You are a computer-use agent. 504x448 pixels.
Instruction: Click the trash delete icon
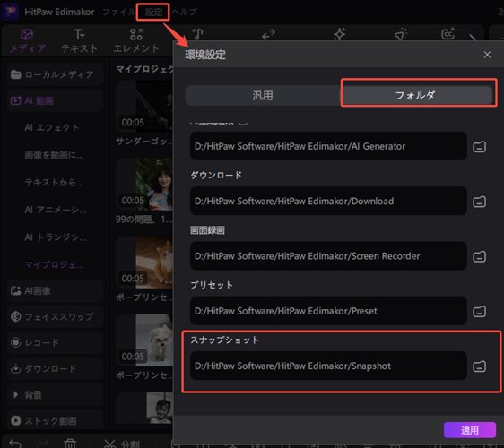pyautogui.click(x=70, y=444)
